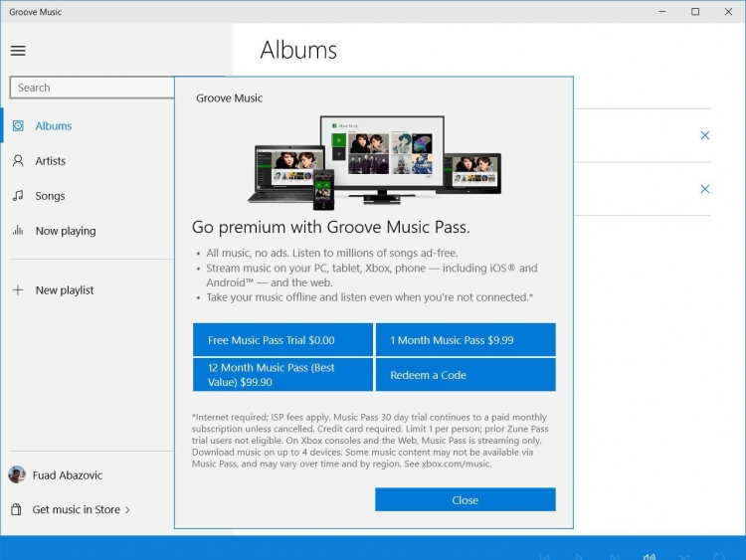Image resolution: width=746 pixels, height=560 pixels.
Task: Pick 12 Month Music Pass $99.90
Action: click(x=282, y=375)
